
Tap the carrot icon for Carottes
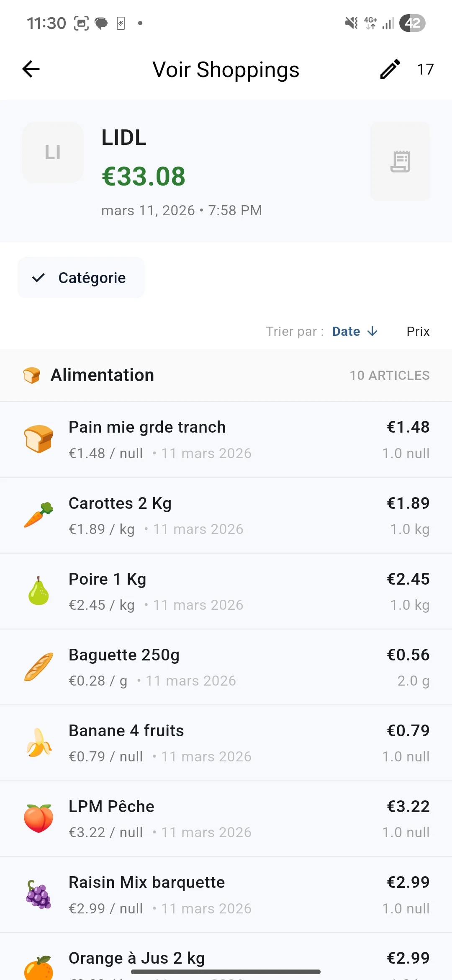39,515
